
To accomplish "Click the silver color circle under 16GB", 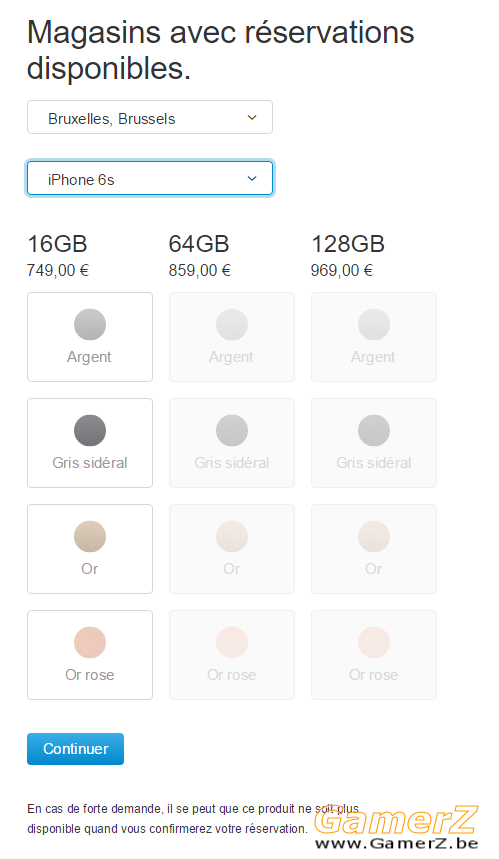I will tap(90, 324).
